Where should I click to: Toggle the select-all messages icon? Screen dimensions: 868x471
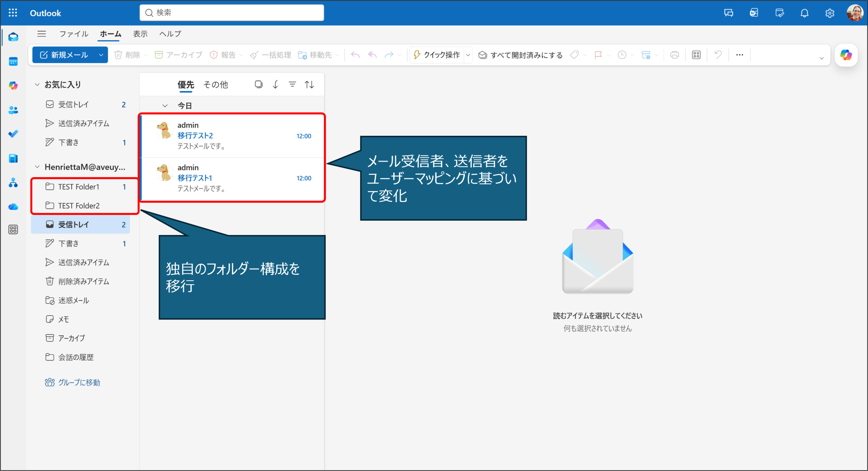[258, 84]
